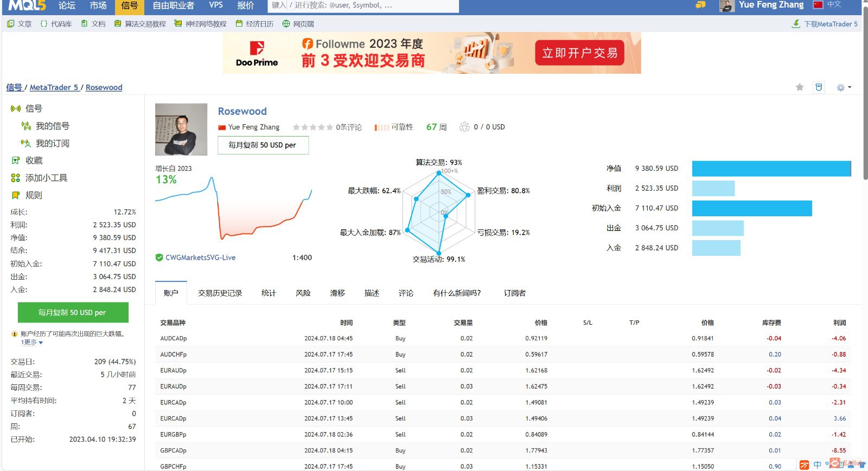This screenshot has width=868, height=471.
Task: Click the 我的订阅 sidebar icon
Action: coord(26,144)
